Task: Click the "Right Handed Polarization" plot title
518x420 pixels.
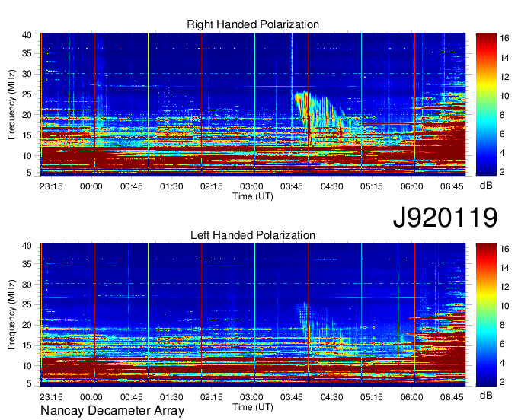Action: pos(253,24)
